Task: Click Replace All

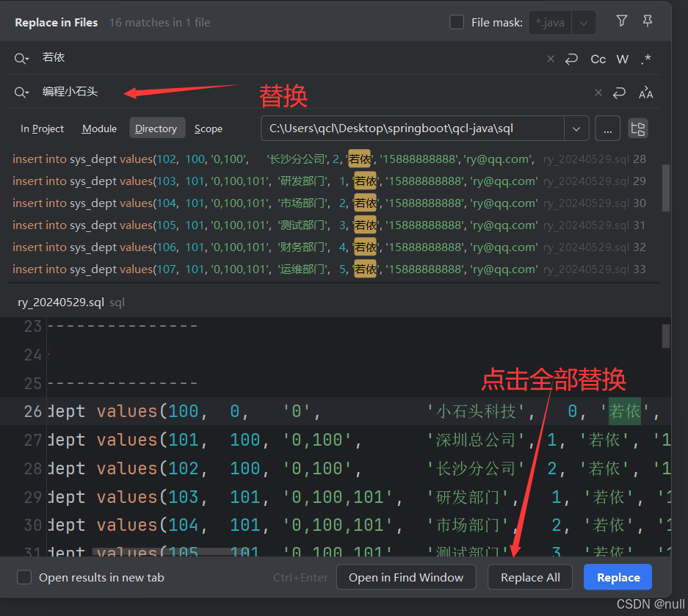Action: click(530, 577)
